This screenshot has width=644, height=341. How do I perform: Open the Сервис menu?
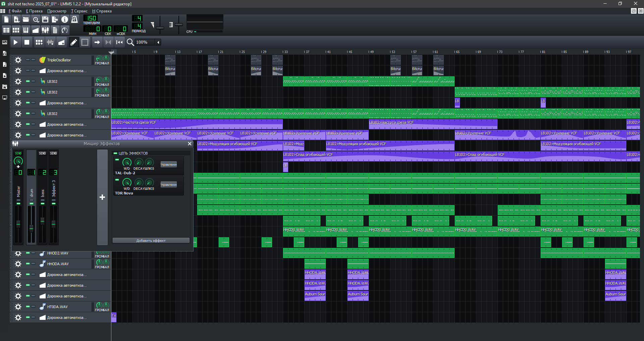(x=79, y=11)
